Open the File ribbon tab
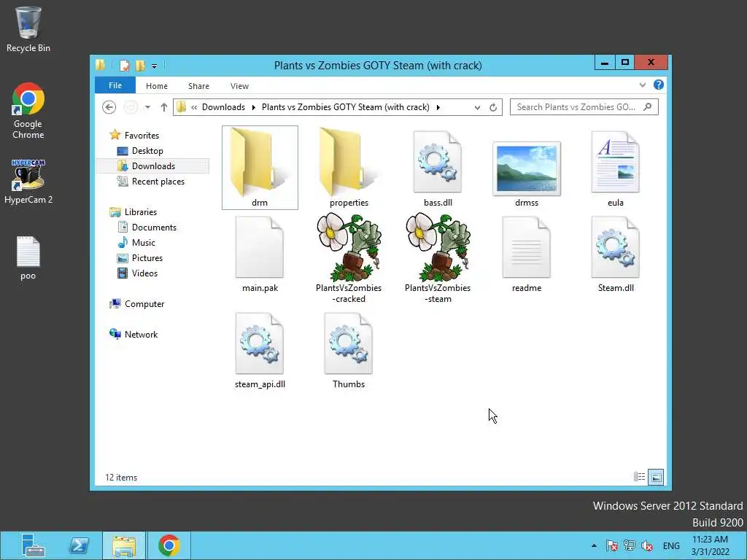This screenshot has height=560, width=747. pyautogui.click(x=115, y=86)
